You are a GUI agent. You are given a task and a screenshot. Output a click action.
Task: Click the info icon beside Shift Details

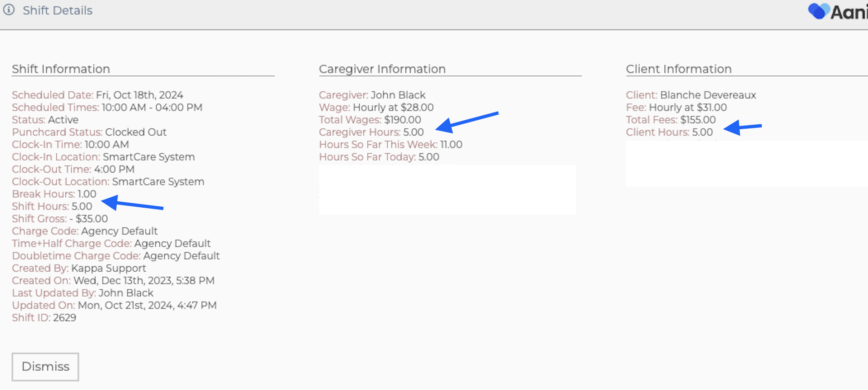[9, 10]
